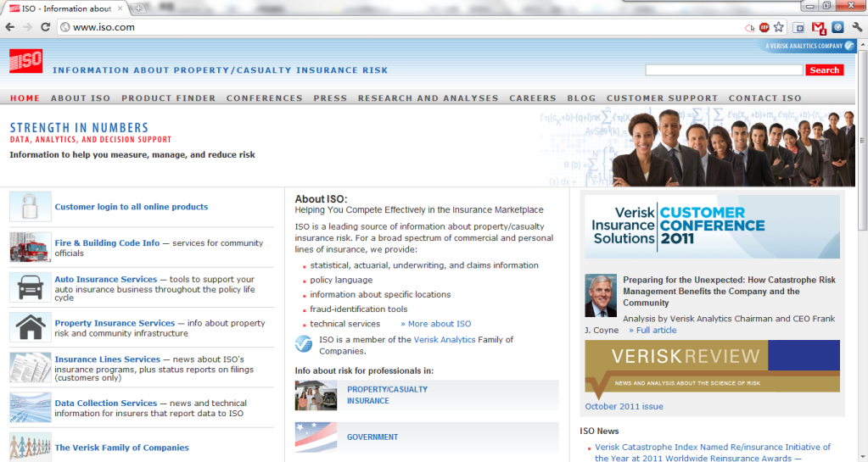Open Customer login to all online products

pos(132,207)
